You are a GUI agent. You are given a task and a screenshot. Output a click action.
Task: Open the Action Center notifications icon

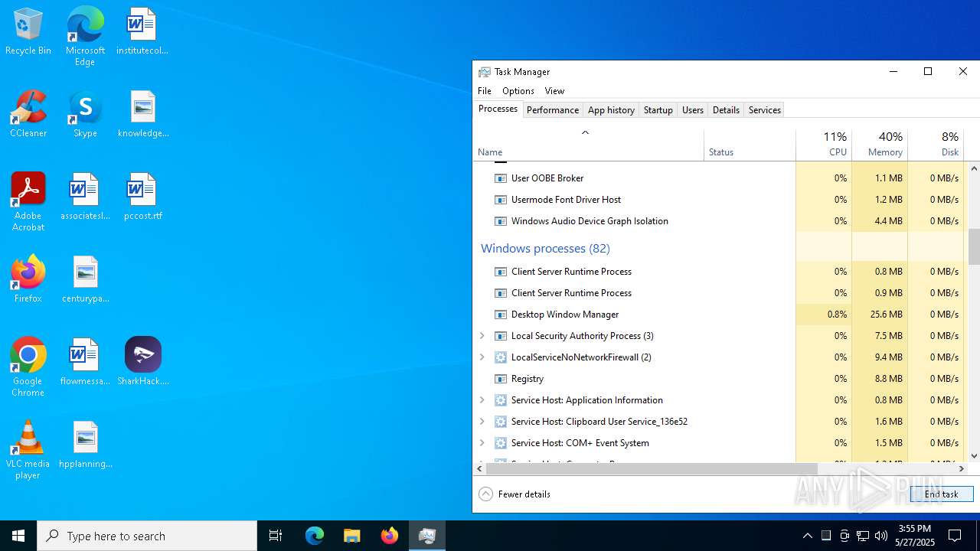point(955,536)
